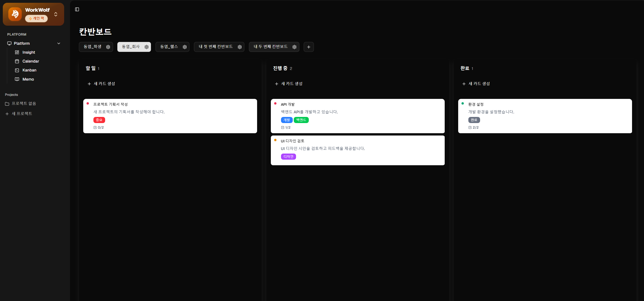Switch to the 동엽_학생 board tab

pyautogui.click(x=92, y=47)
